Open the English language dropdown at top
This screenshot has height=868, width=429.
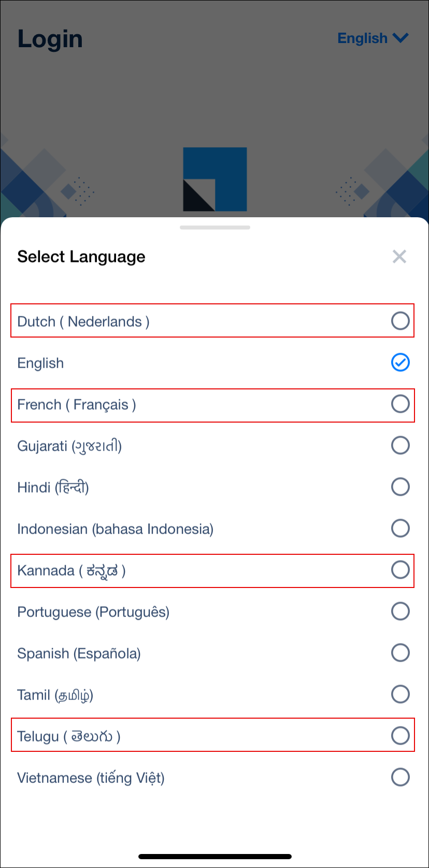(373, 38)
